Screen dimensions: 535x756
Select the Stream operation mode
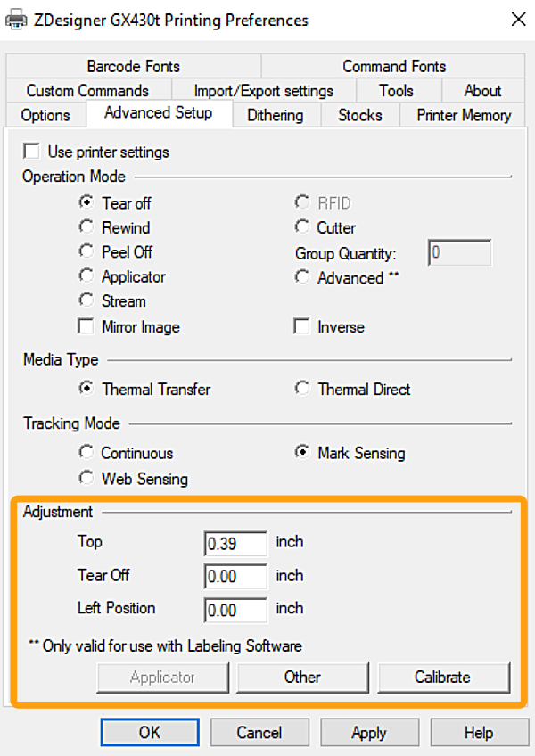coord(86,300)
